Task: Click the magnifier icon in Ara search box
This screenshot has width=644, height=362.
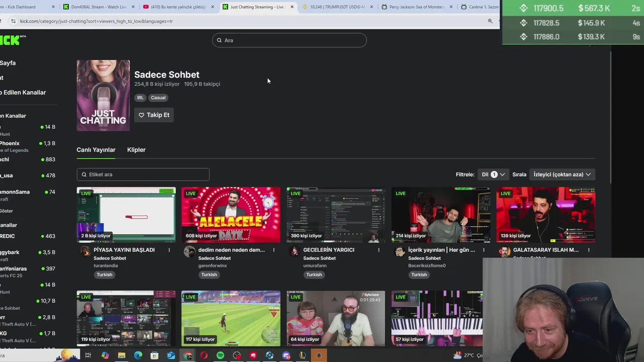Action: pyautogui.click(x=219, y=40)
